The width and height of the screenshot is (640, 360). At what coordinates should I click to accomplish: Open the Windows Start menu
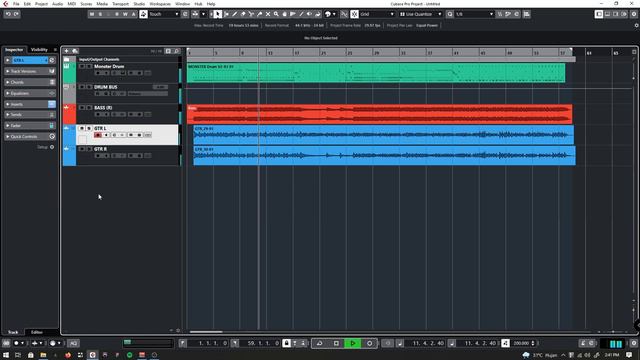6,355
